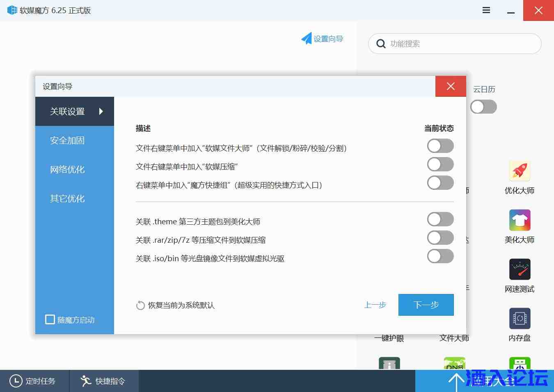Viewport: 554px width, 392px height.
Task: Enable 软媒文件大师 right-click menu toggle
Action: point(440,146)
